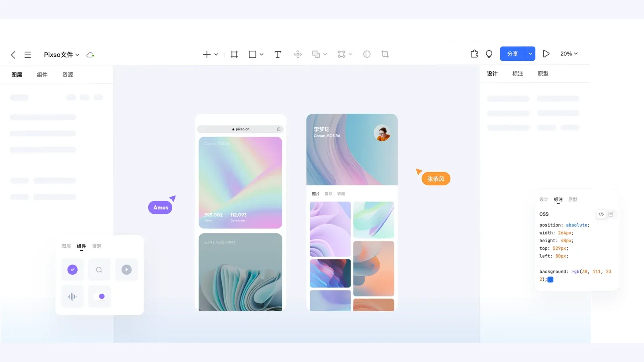Select the Rectangle shape tool
The width and height of the screenshot is (644, 362).
coord(252,54)
